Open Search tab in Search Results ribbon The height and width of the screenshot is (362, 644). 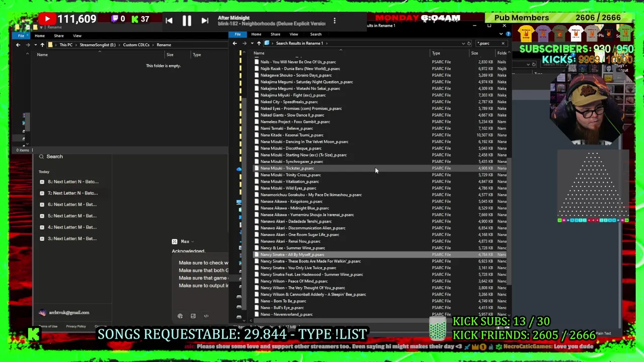tap(315, 34)
